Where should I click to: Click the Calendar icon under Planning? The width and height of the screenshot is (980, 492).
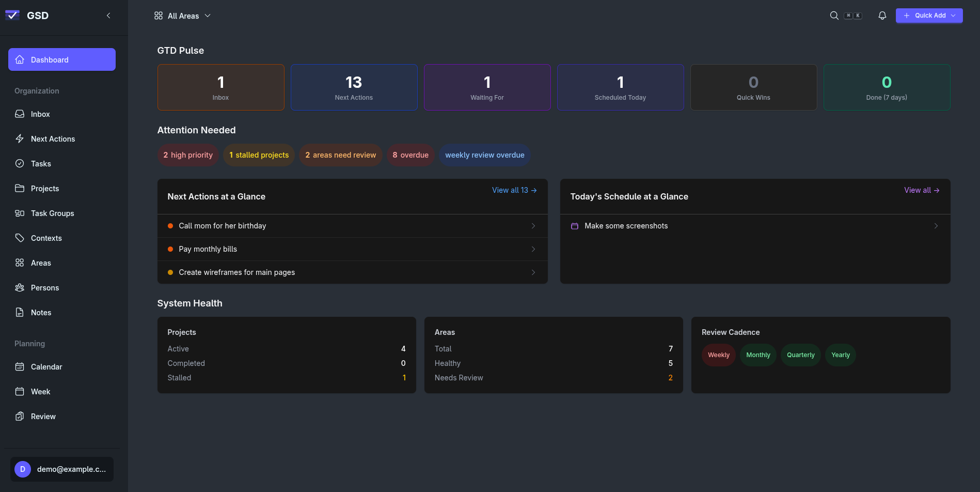click(20, 366)
